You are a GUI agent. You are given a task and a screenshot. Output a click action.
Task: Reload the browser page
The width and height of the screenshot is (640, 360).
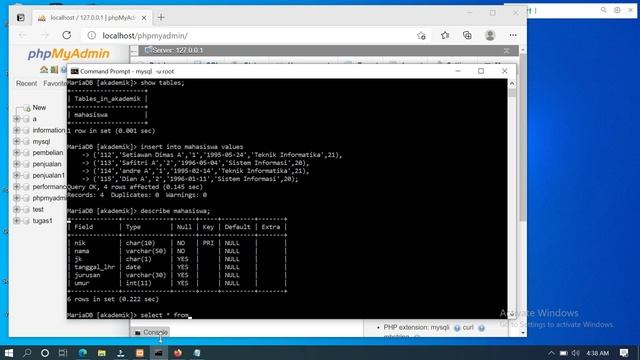coord(67,36)
